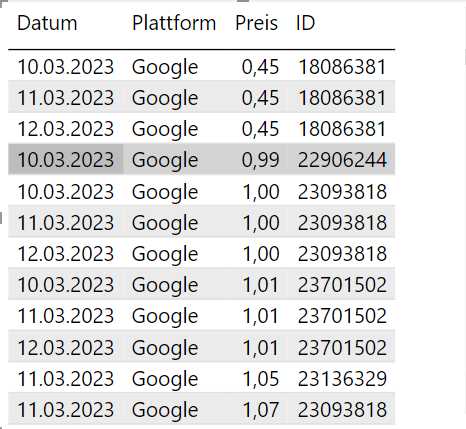Screen dimensions: 466x429
Task: Select ID 23093818 in row 11.03.2023 priced 1,00
Action: point(342,223)
